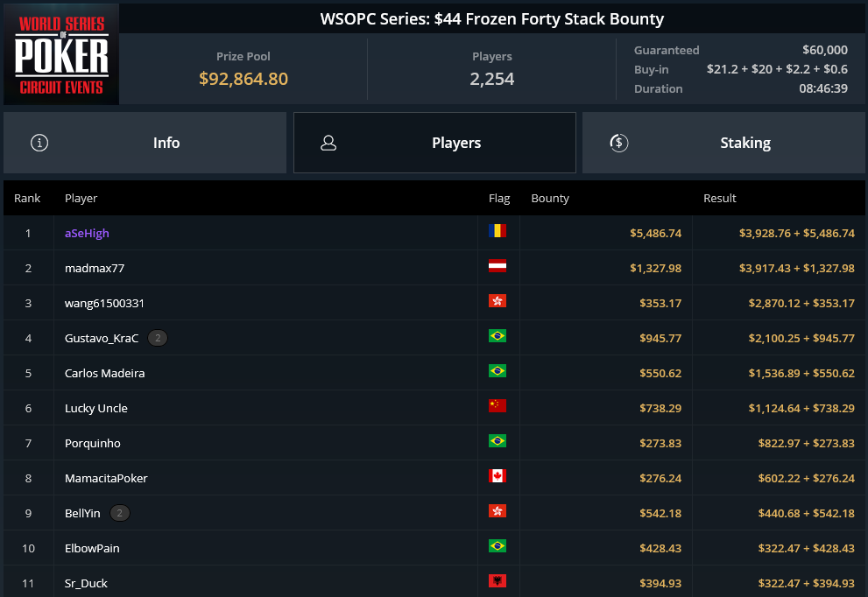868x597 pixels.
Task: Open the Info tab
Action: pyautogui.click(x=145, y=143)
